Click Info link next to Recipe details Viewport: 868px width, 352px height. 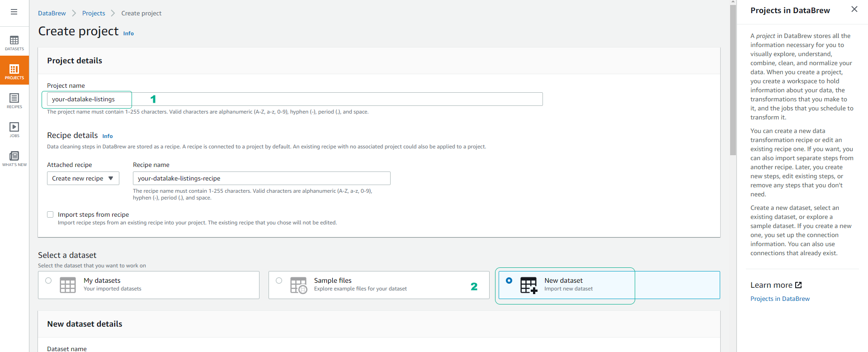(x=108, y=136)
